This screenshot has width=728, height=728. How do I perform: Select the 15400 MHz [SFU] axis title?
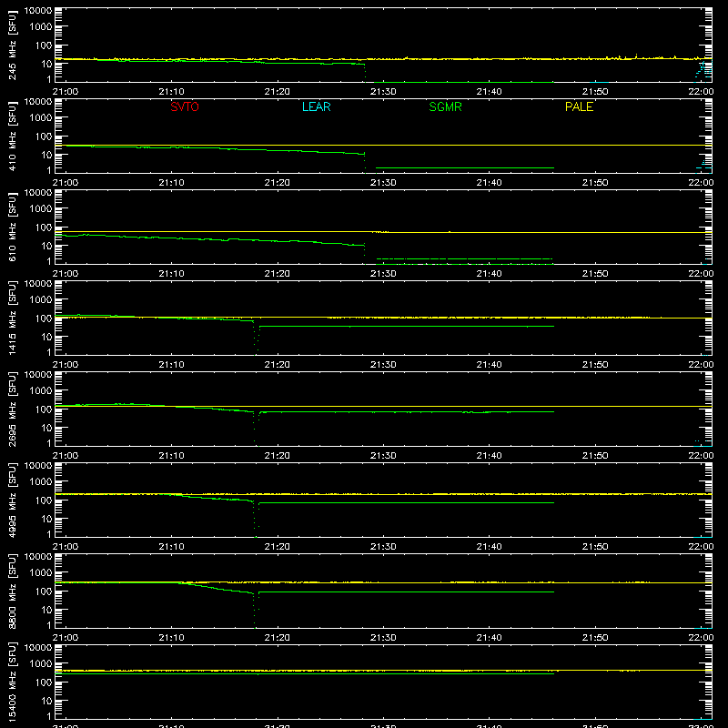coord(13,682)
